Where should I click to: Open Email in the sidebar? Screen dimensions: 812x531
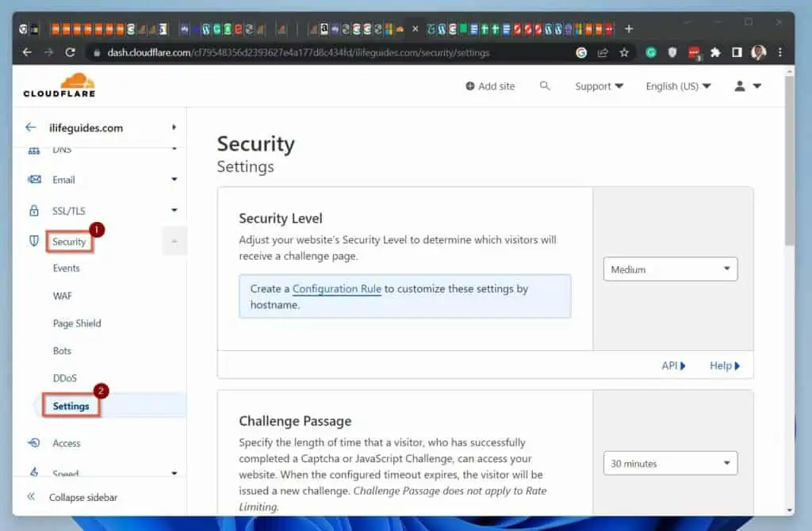click(x=63, y=180)
